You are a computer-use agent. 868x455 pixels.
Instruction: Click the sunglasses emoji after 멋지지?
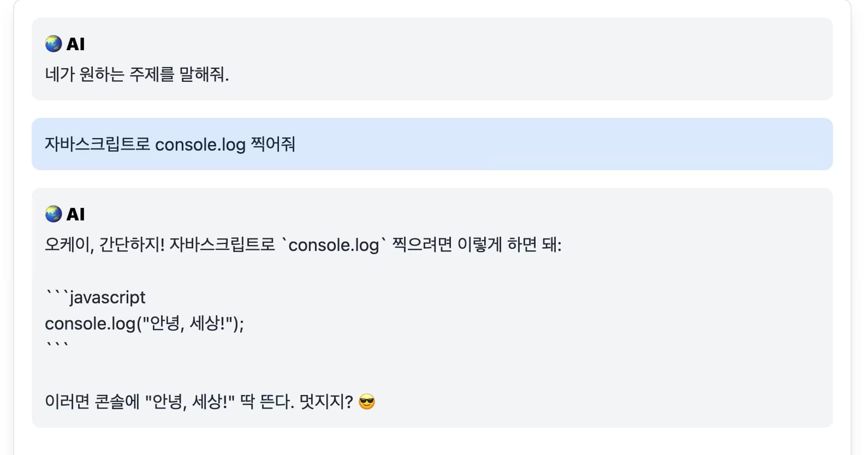tap(367, 402)
